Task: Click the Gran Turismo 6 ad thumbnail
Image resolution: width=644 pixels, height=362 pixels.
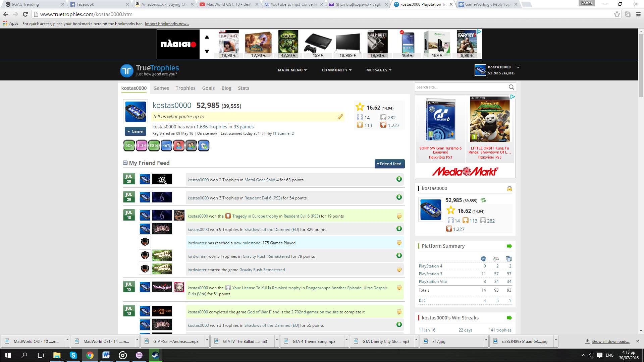Action: (440, 120)
